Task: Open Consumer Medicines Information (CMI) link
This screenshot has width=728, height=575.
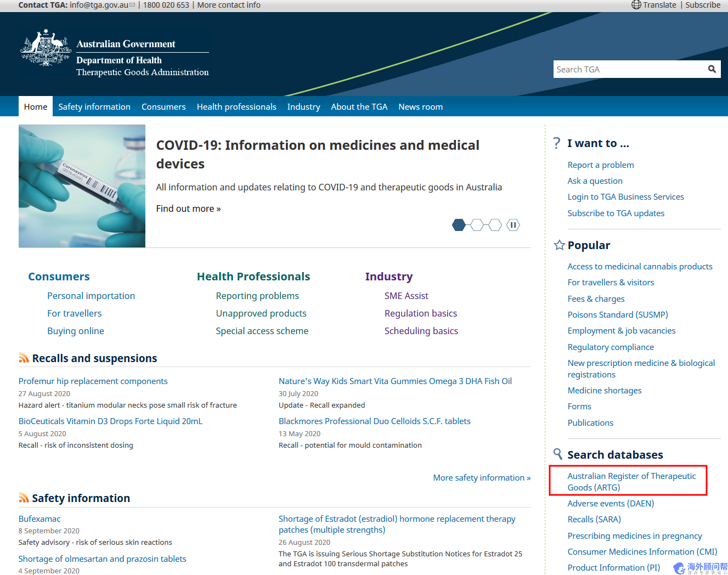Action: click(x=642, y=551)
